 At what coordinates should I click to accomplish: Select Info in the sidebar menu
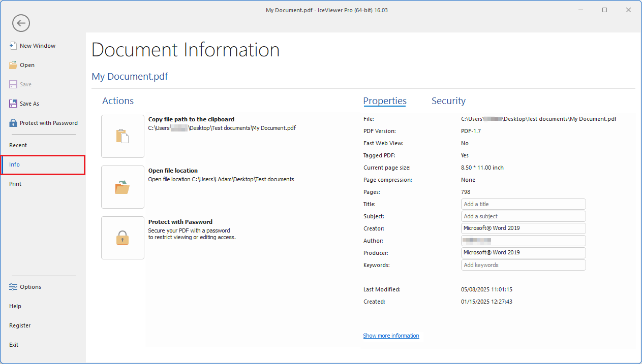pos(43,164)
